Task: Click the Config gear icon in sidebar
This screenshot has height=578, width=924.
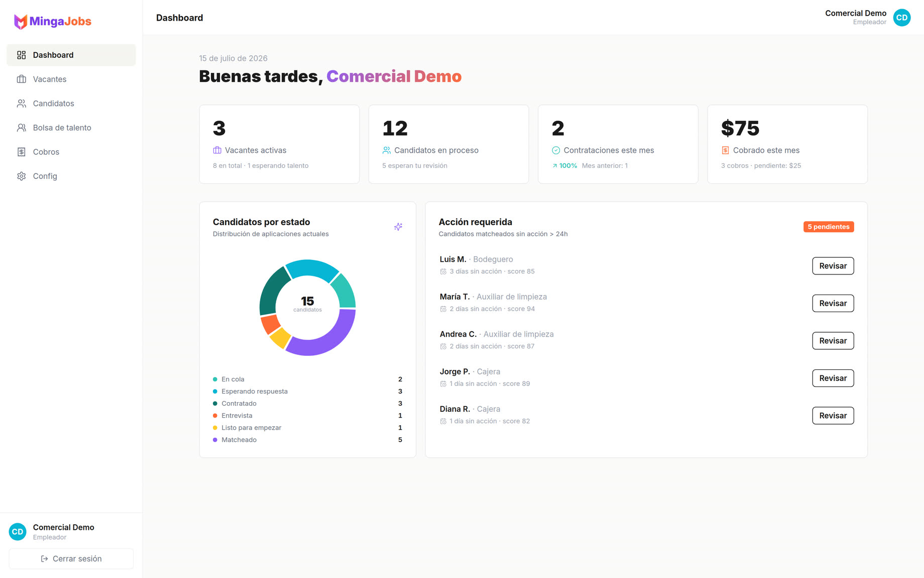Action: click(x=21, y=176)
